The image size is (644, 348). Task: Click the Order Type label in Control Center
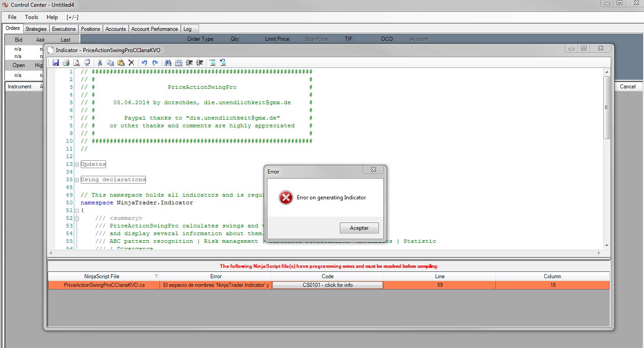pos(201,39)
